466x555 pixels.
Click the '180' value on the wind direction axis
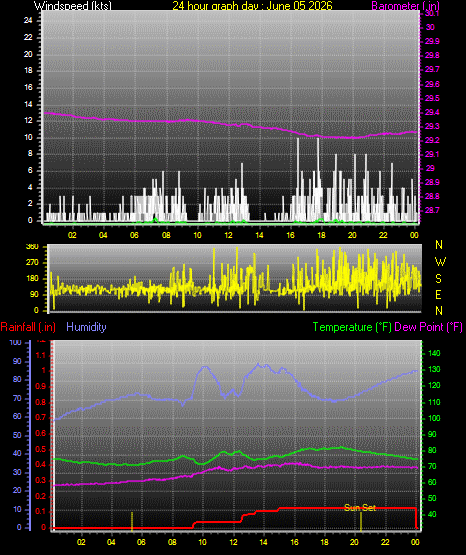[x=32, y=279]
